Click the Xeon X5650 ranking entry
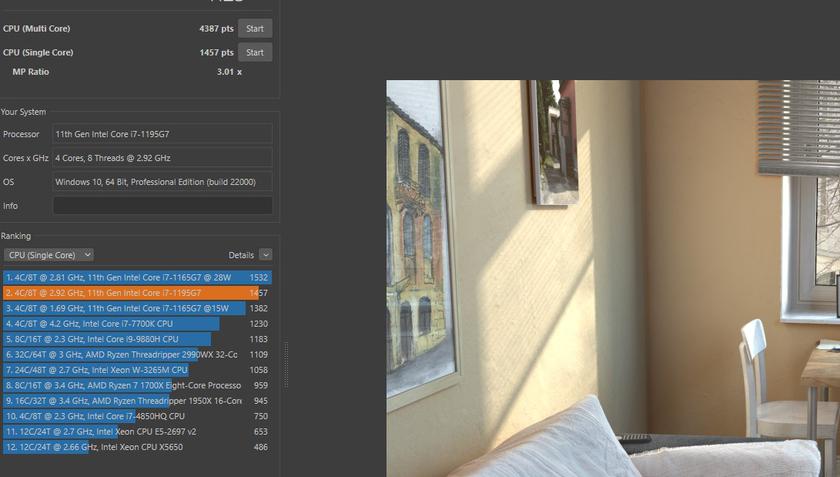This screenshot has height=477, width=840. tap(136, 447)
